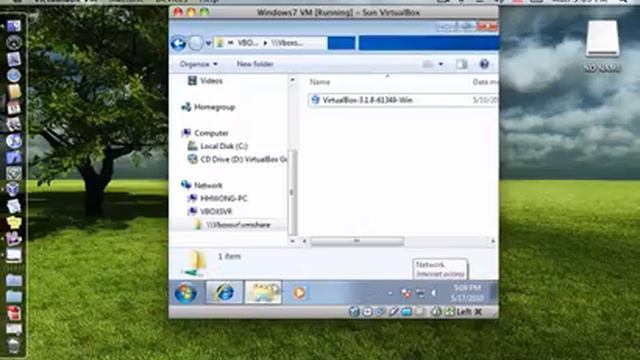Open Finder from the Mac dock

pos(13,27)
